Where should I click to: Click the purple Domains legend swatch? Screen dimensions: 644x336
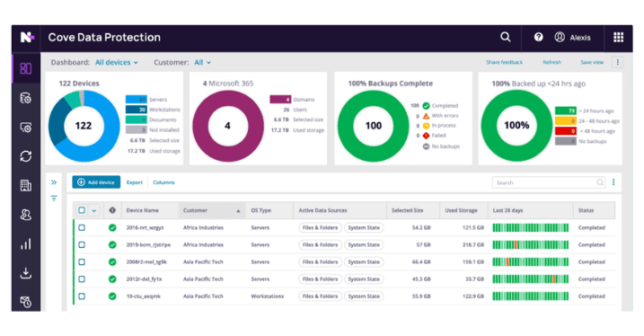280,100
